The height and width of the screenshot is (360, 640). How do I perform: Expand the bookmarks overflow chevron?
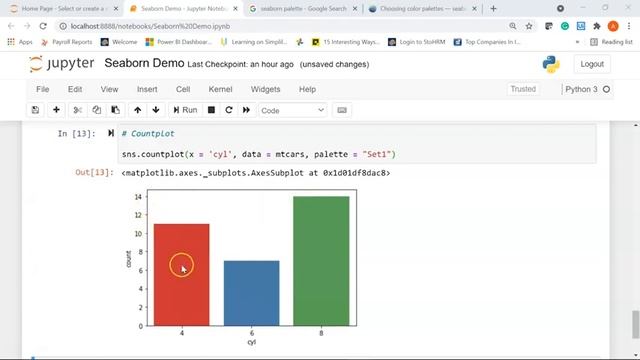(x=577, y=42)
